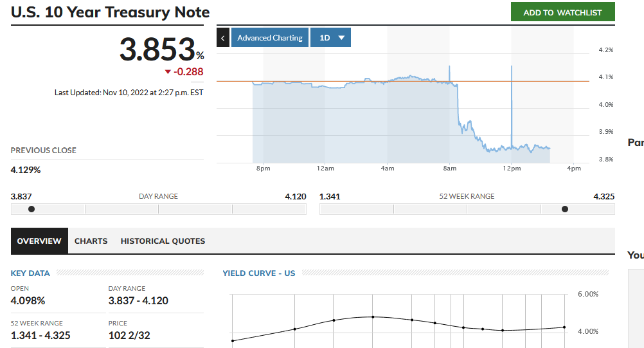Click the 12am label on chart axis
The width and height of the screenshot is (644, 348).
pos(325,169)
